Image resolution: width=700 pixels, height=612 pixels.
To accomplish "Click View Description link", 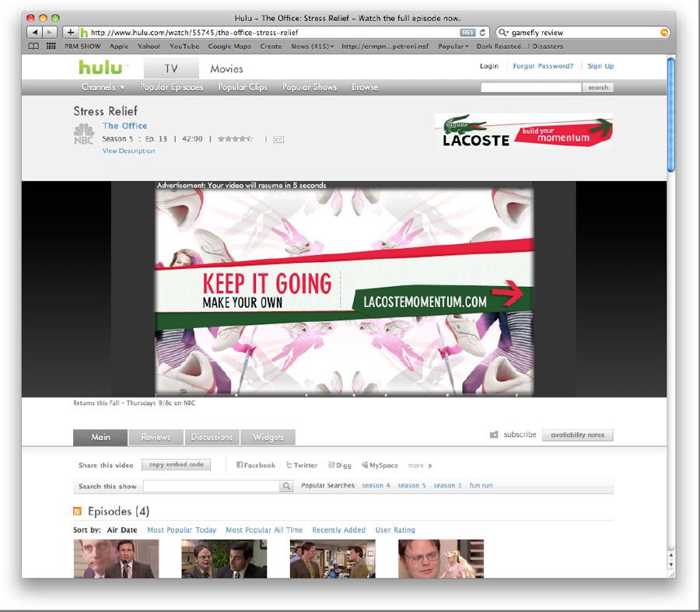I will [x=128, y=151].
